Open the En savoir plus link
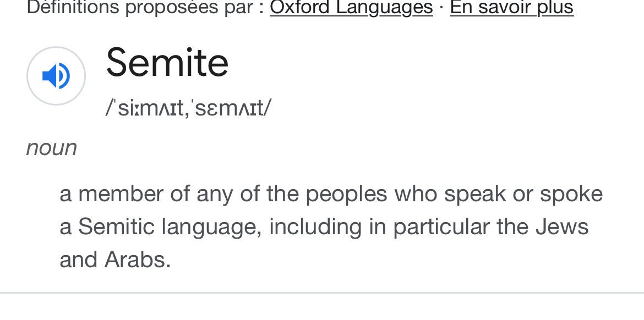Viewport: 644px width, 320px height. [512, 8]
